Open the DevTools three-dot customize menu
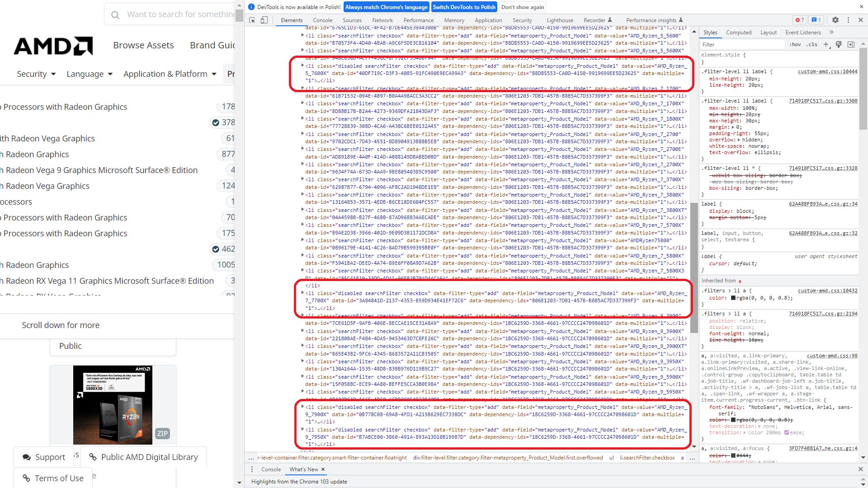The width and height of the screenshot is (868, 488). tap(848, 20)
